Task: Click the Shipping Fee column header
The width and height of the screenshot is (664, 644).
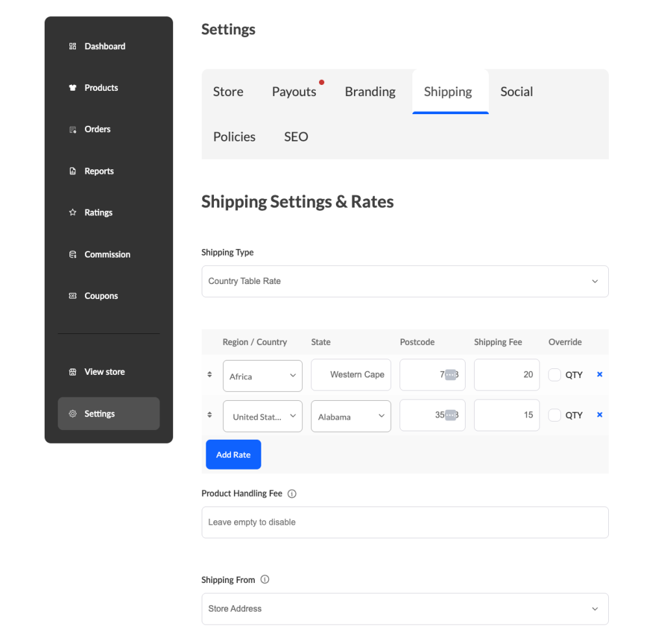Action: point(497,342)
